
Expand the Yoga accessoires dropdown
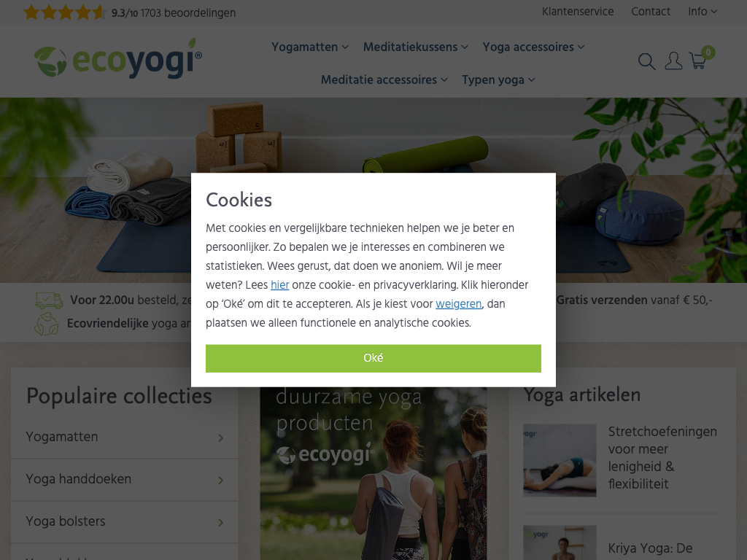tap(533, 47)
